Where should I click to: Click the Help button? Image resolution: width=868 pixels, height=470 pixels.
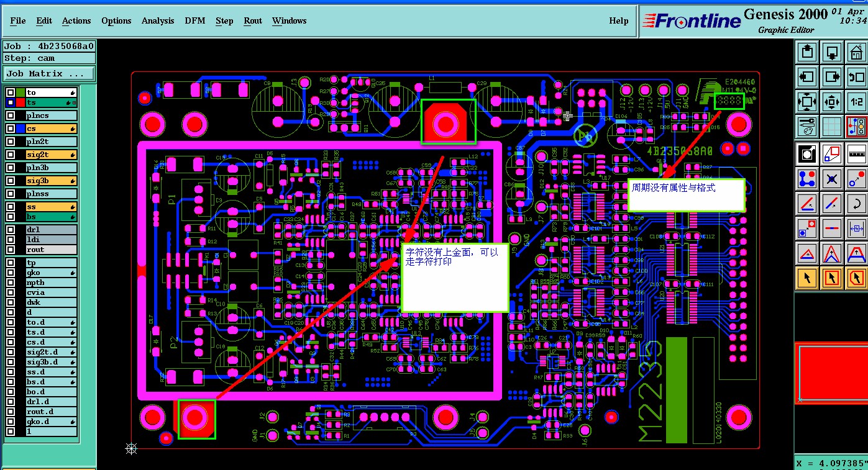618,20
